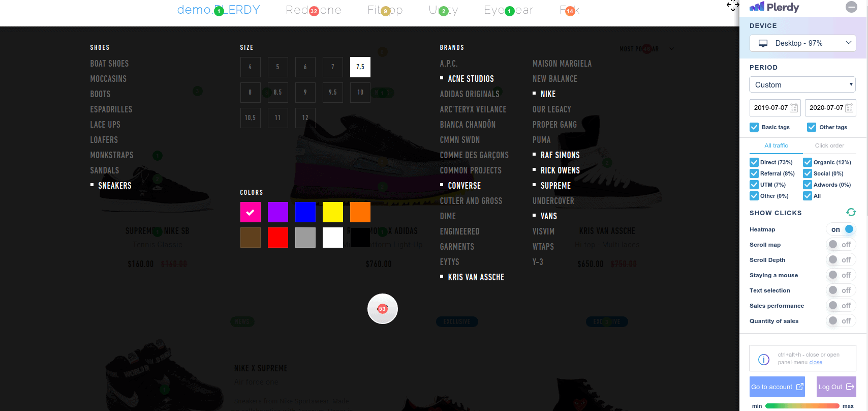Click the 9 clicks badge on Fitapp
The height and width of the screenshot is (411, 868).
[385, 11]
